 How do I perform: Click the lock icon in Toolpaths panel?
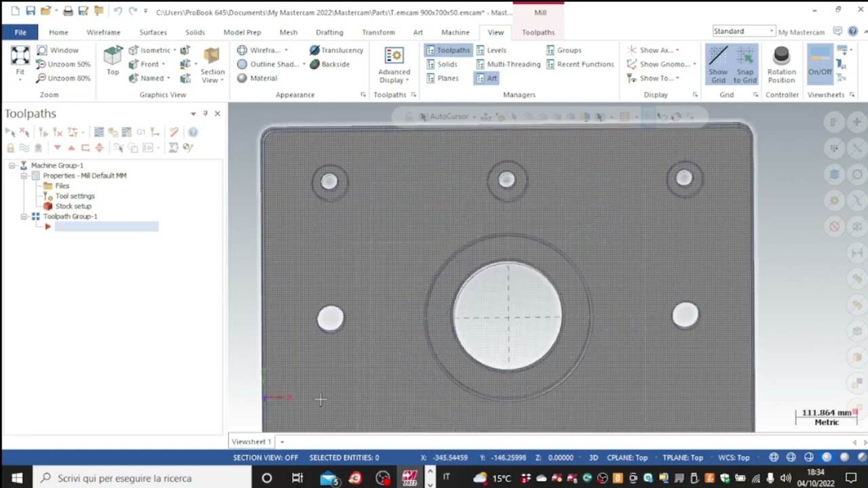pyautogui.click(x=10, y=148)
